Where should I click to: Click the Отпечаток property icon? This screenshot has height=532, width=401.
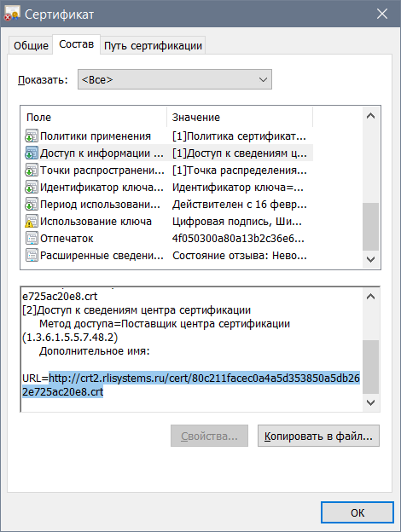32,238
